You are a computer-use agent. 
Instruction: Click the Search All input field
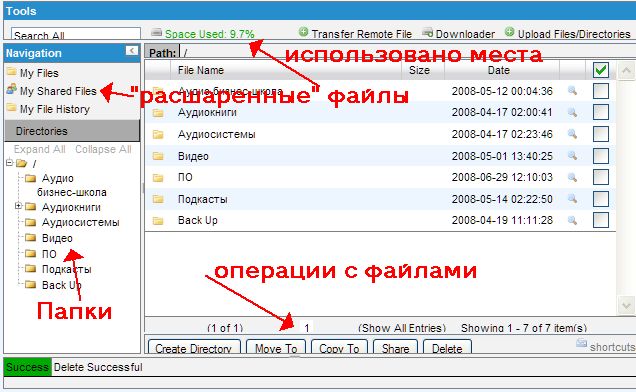tap(76, 34)
